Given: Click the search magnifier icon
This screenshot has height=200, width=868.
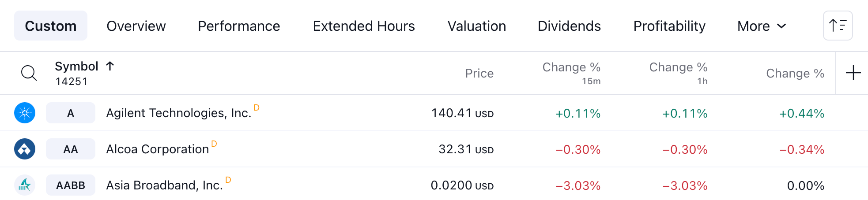Looking at the screenshot, I should point(29,73).
